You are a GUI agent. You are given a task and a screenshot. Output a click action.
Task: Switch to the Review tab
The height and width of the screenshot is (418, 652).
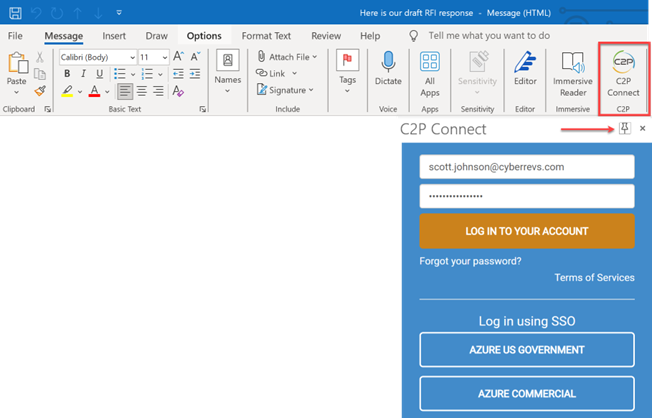326,36
